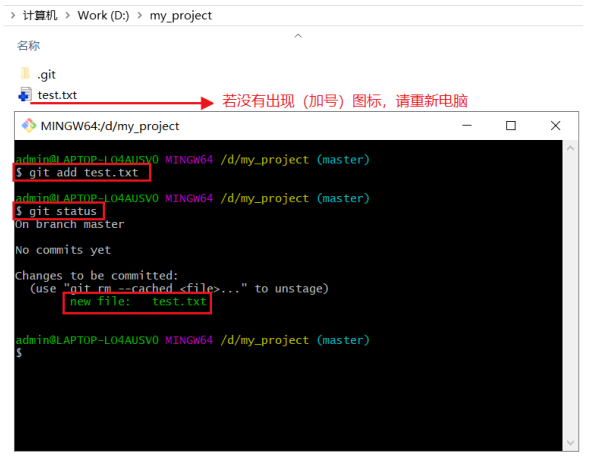
Task: Click the sort arrow above the file list
Action: point(298,36)
